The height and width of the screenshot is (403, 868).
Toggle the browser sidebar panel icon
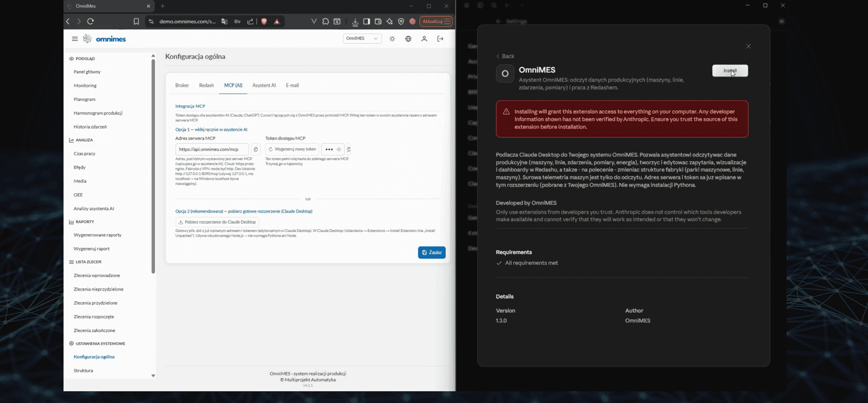coord(366,21)
